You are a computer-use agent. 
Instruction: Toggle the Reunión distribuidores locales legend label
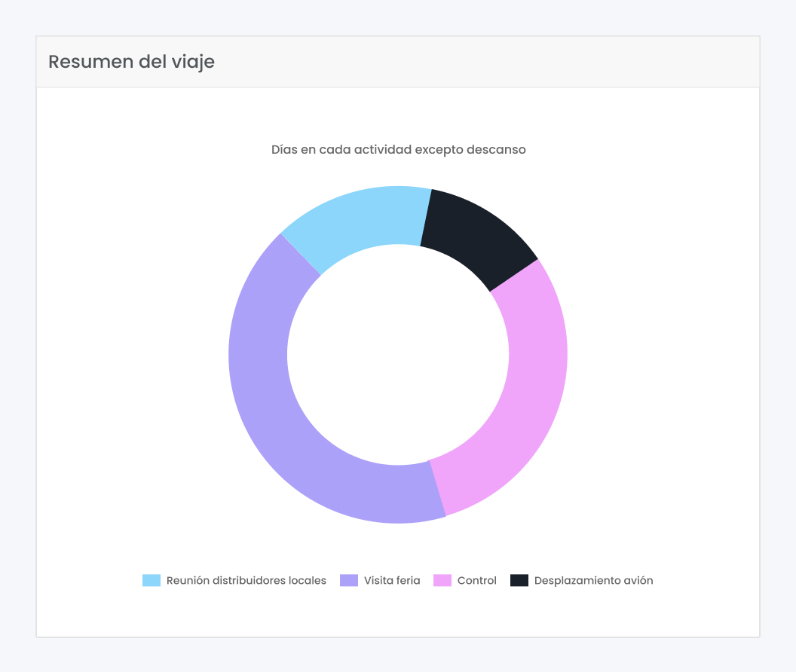(x=246, y=581)
